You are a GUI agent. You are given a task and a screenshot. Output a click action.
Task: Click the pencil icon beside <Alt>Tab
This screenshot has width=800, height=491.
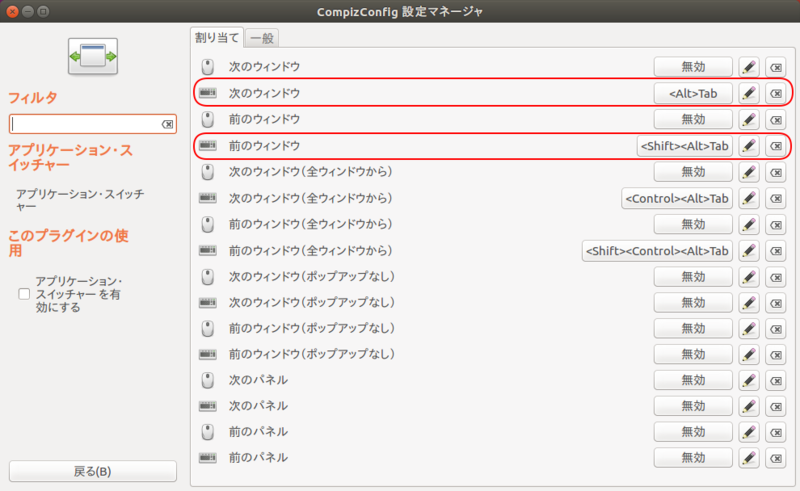(x=748, y=93)
